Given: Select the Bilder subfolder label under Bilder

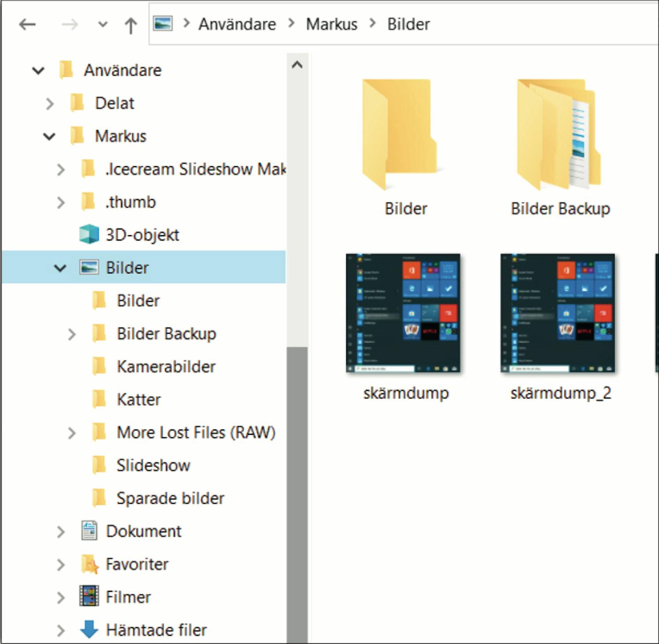Looking at the screenshot, I should tap(138, 301).
